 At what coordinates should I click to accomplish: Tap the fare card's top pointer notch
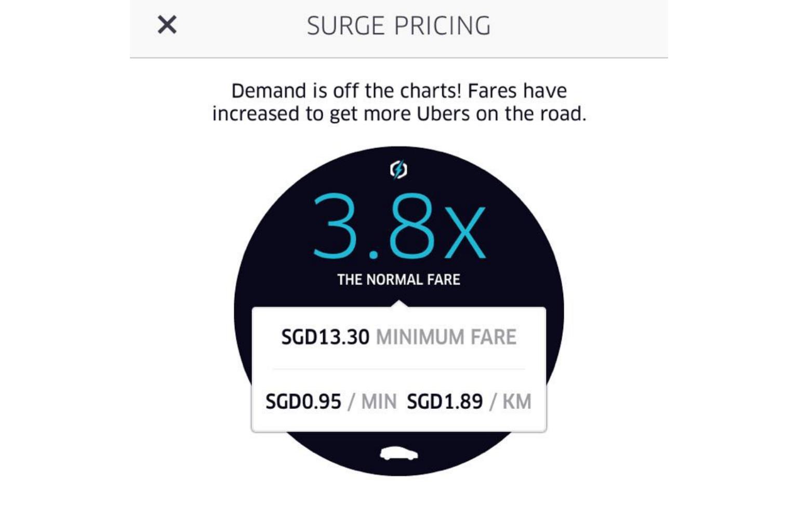[398, 303]
